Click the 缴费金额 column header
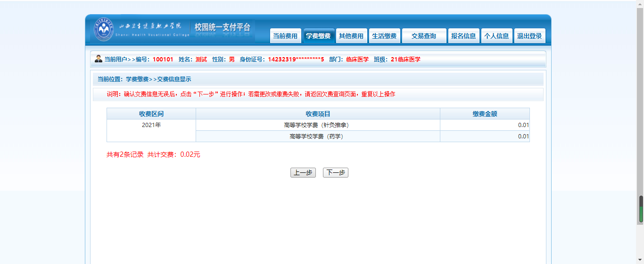Viewport: 644px width, 264px height. [485, 114]
